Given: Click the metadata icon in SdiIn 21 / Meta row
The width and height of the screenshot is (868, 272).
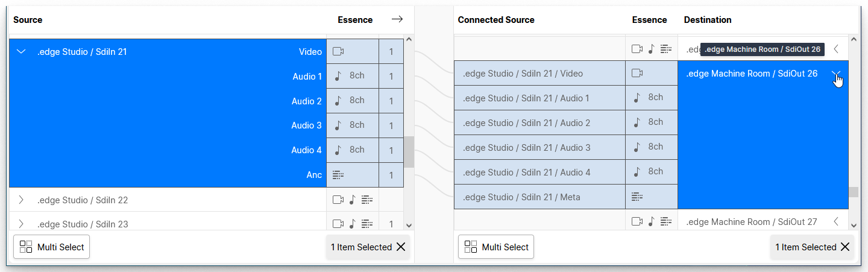Looking at the screenshot, I should [637, 197].
